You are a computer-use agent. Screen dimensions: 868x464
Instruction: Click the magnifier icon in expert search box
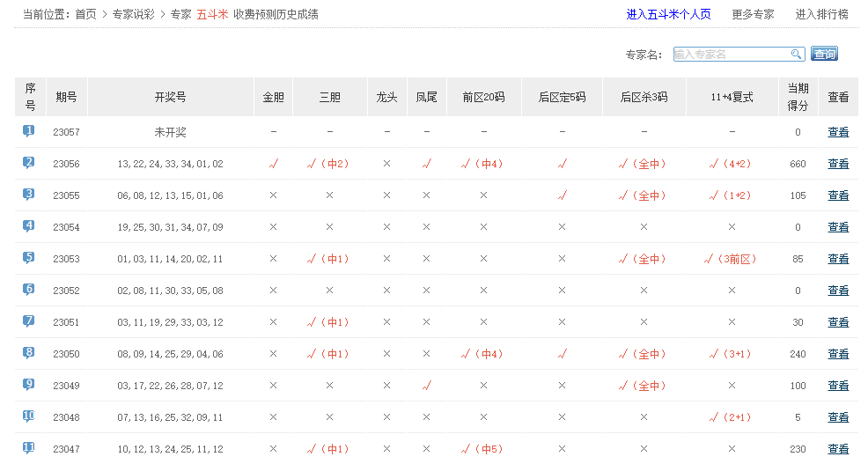(x=796, y=54)
